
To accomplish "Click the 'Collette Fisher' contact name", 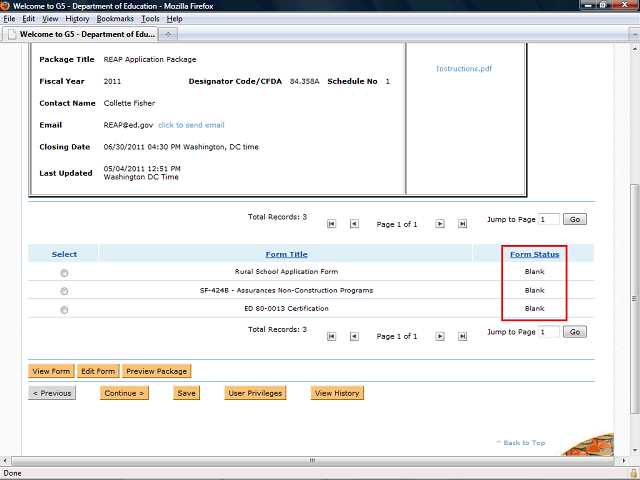I will click(129, 103).
